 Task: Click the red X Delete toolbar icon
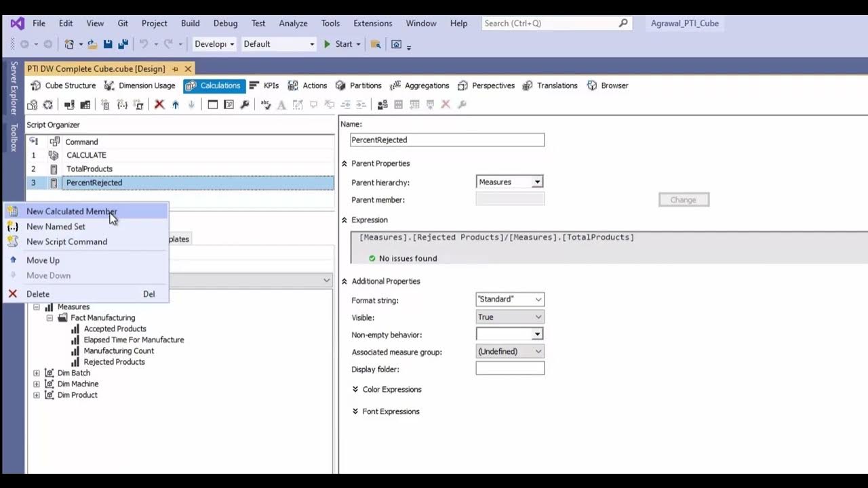(x=159, y=104)
